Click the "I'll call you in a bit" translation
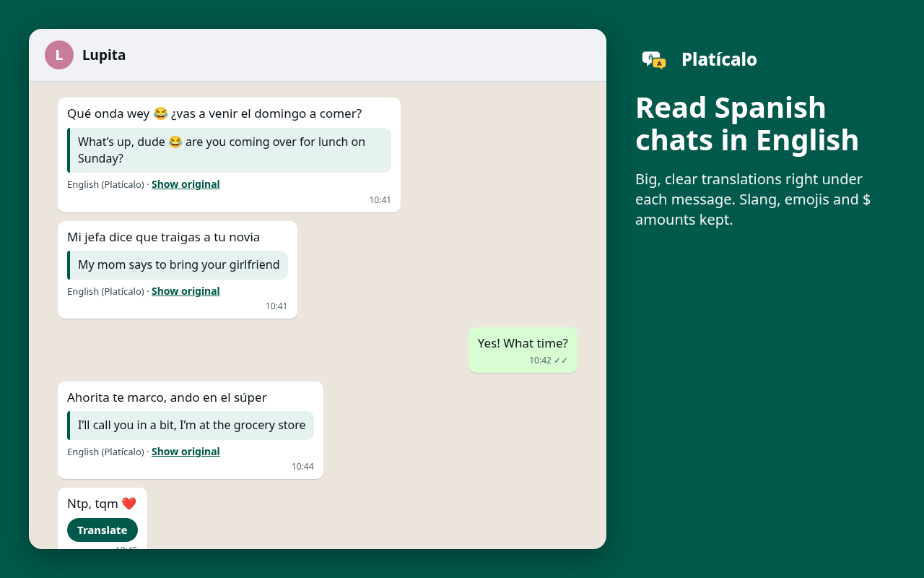 [191, 426]
